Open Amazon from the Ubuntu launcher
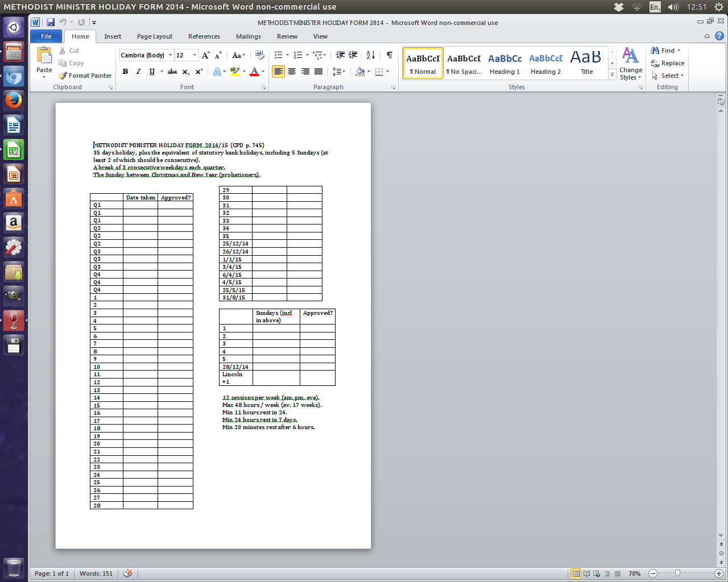 click(x=14, y=223)
